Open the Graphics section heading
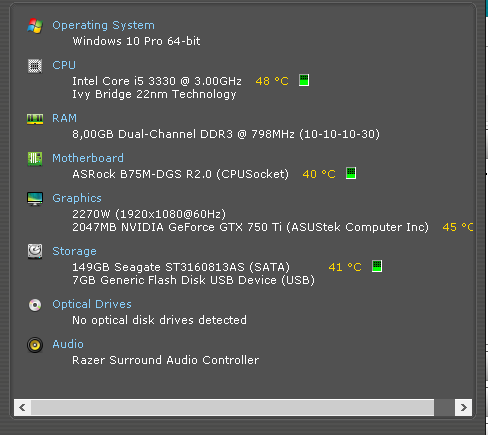Image resolution: width=488 pixels, height=435 pixels. [x=77, y=198]
